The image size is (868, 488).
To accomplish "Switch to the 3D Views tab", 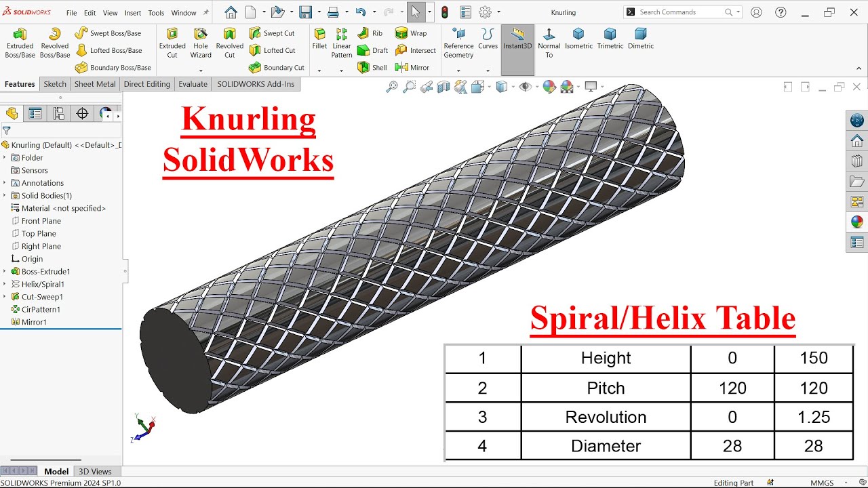I will coord(95,472).
